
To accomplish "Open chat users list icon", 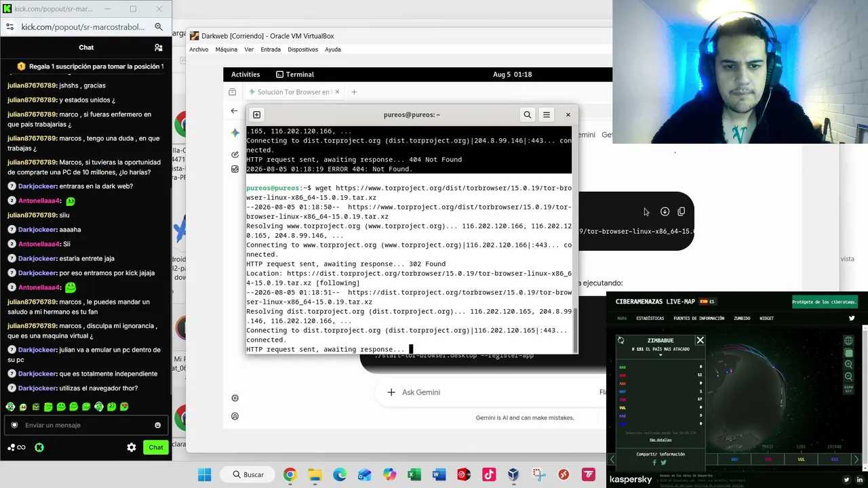I will click(x=158, y=47).
